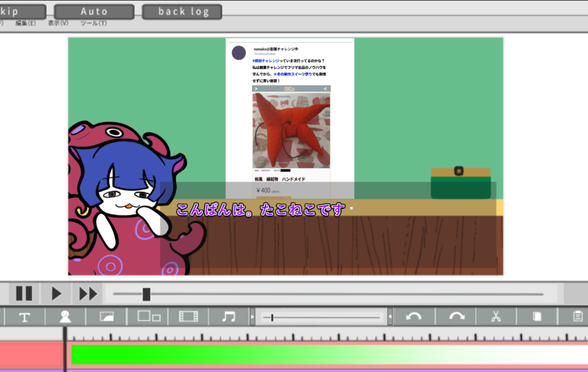Click the redo arrow icon

tap(456, 316)
